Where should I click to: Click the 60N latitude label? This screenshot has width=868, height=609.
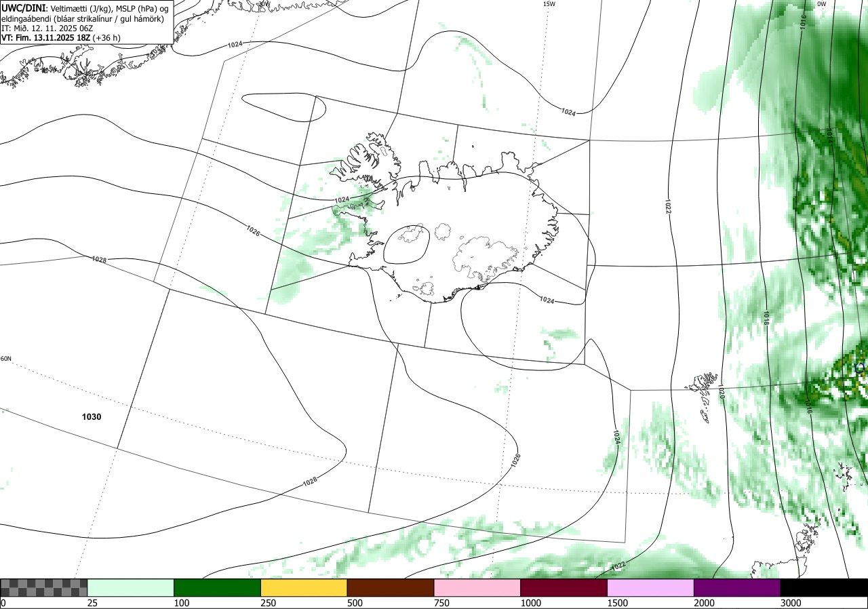(6, 359)
